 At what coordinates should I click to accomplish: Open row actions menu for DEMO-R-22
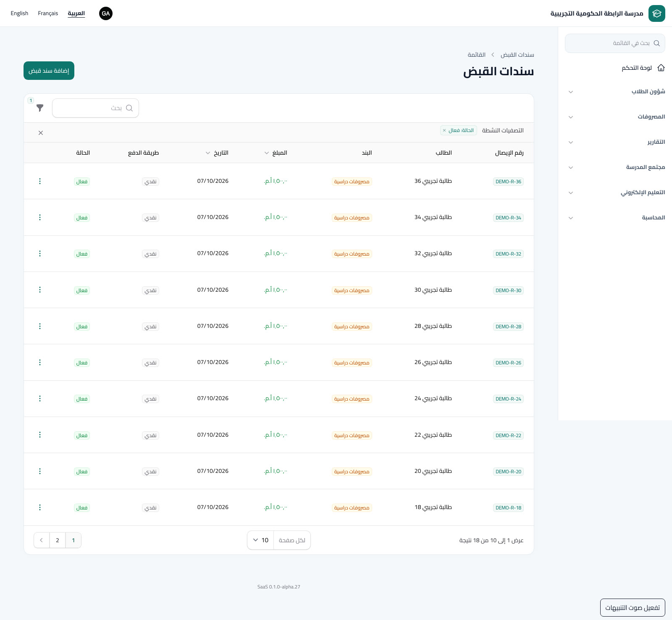coord(40,435)
